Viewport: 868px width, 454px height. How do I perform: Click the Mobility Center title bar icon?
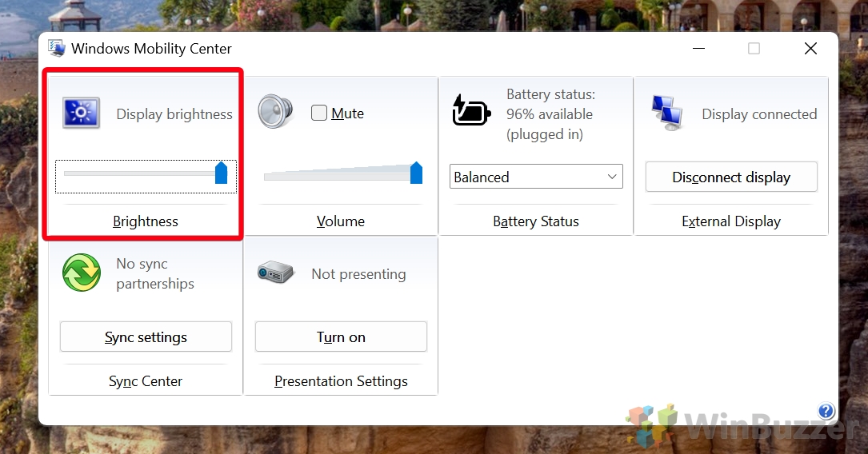57,48
